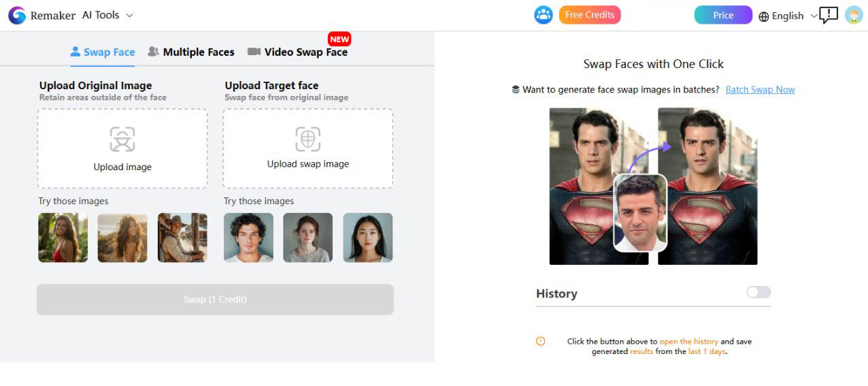The image size is (868, 386).
Task: Select the brown-haired woman target face sample
Action: click(308, 238)
